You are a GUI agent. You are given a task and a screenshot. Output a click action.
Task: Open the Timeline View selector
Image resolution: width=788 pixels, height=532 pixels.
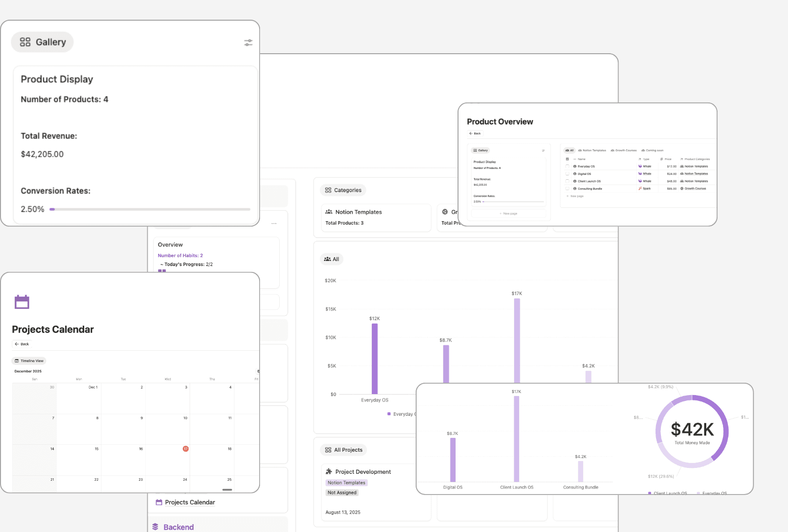[29, 361]
